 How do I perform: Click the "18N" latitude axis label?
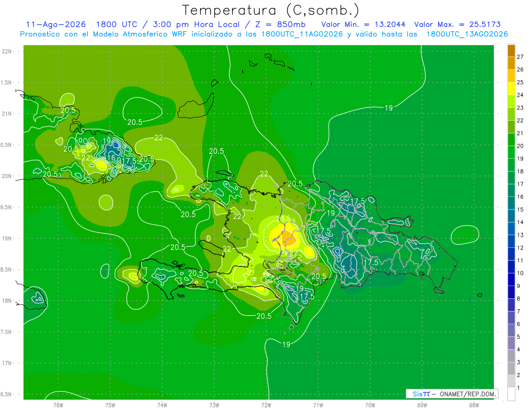point(7,301)
